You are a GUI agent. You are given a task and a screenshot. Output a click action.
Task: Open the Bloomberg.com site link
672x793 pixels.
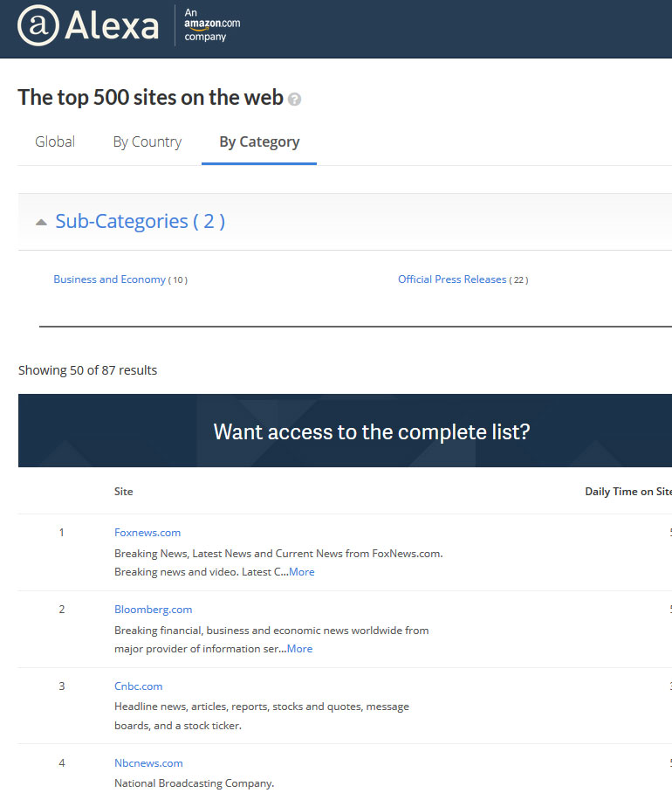pos(153,609)
